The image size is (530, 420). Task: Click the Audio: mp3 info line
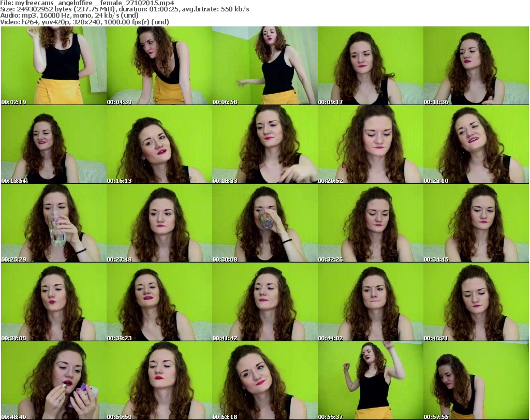click(69, 16)
